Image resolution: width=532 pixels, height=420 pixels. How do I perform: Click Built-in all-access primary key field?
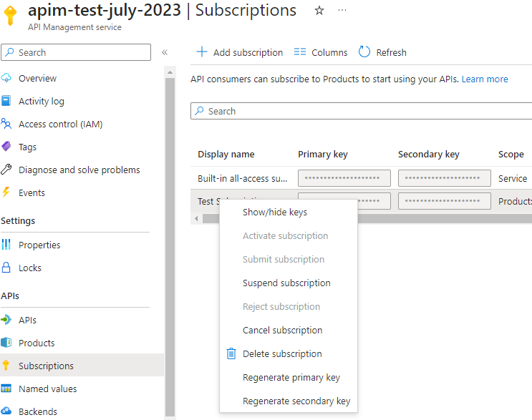click(x=344, y=178)
